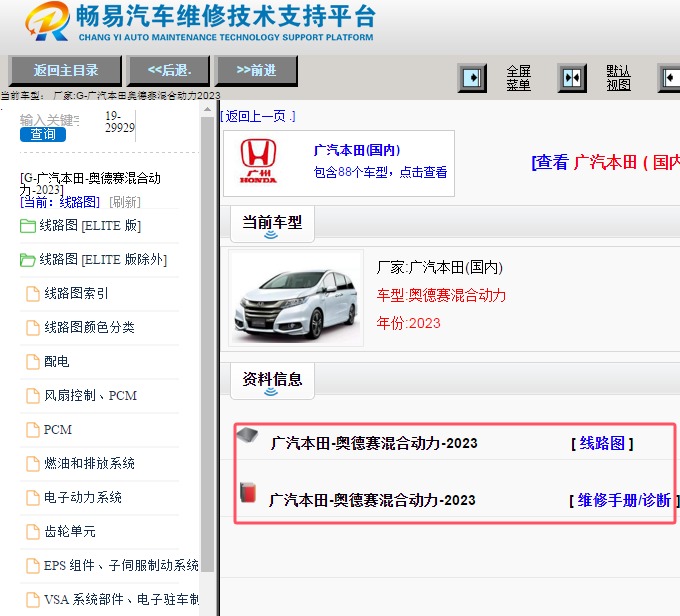This screenshot has height=616, width=680.
Task: Collapse the 线路图 [ELITE 版除外] folder
Action: click(103, 259)
